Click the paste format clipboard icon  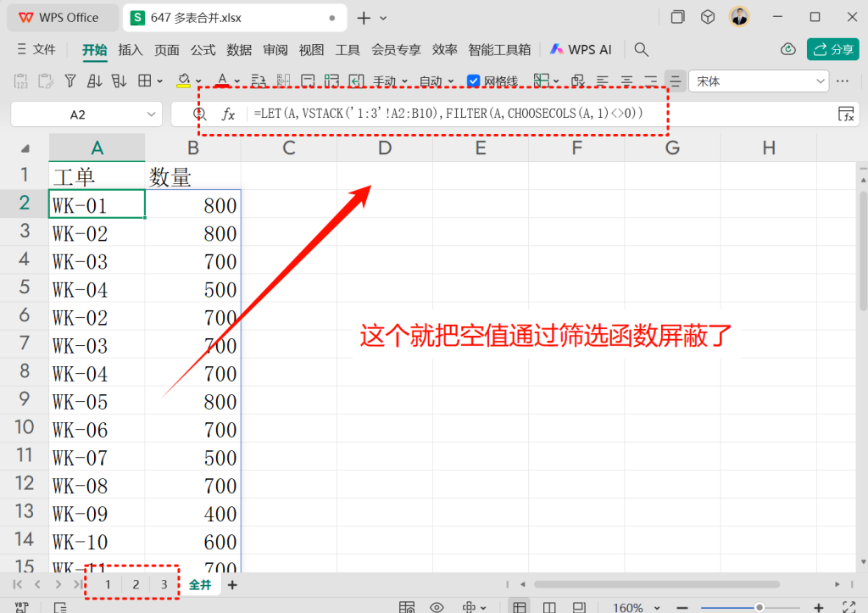(x=46, y=81)
